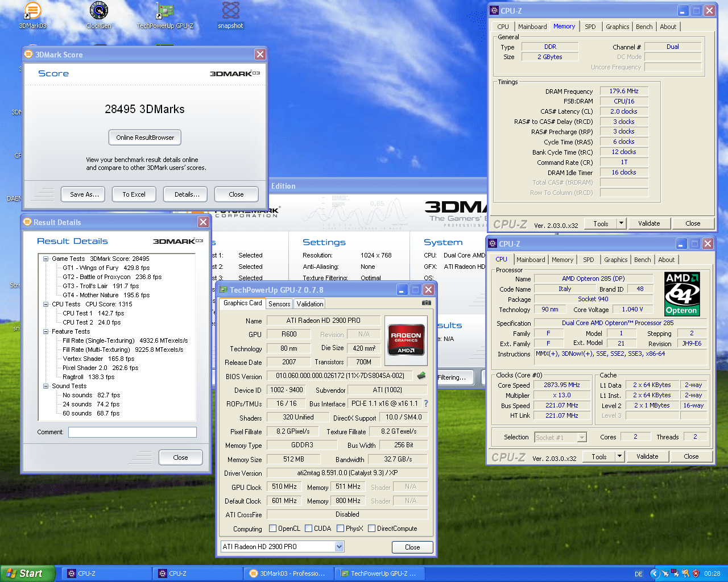The image size is (728, 582).
Task: Collapse the Game Tests tree node
Action: (45, 259)
